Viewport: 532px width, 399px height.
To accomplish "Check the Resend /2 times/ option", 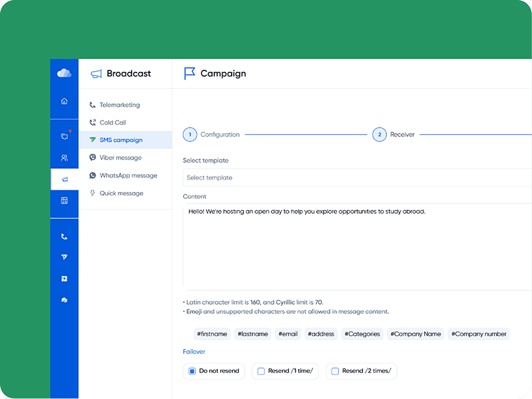I will pyautogui.click(x=361, y=371).
